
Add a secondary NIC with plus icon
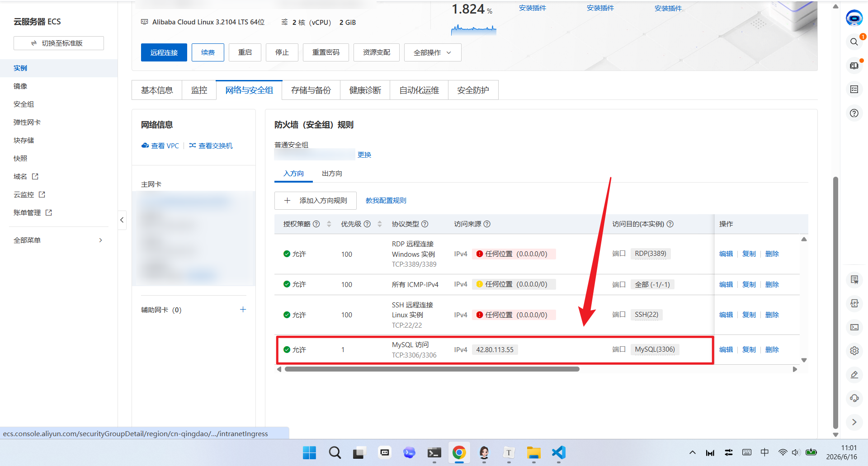[x=243, y=310]
